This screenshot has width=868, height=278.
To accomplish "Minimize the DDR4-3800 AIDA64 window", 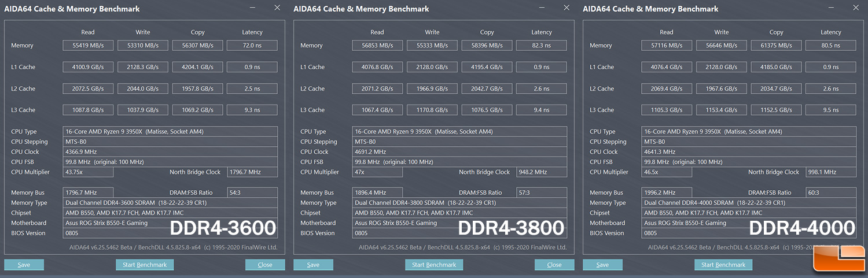I will (x=542, y=8).
